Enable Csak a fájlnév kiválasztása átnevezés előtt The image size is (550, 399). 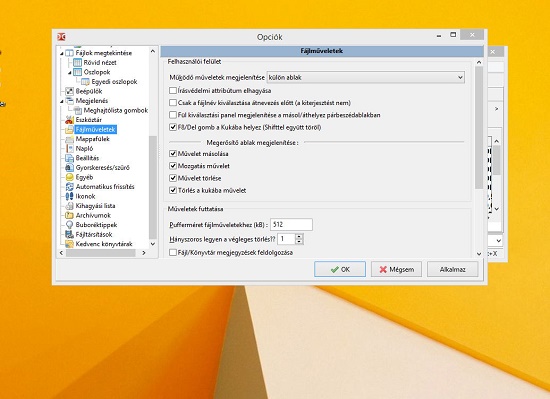pyautogui.click(x=173, y=103)
